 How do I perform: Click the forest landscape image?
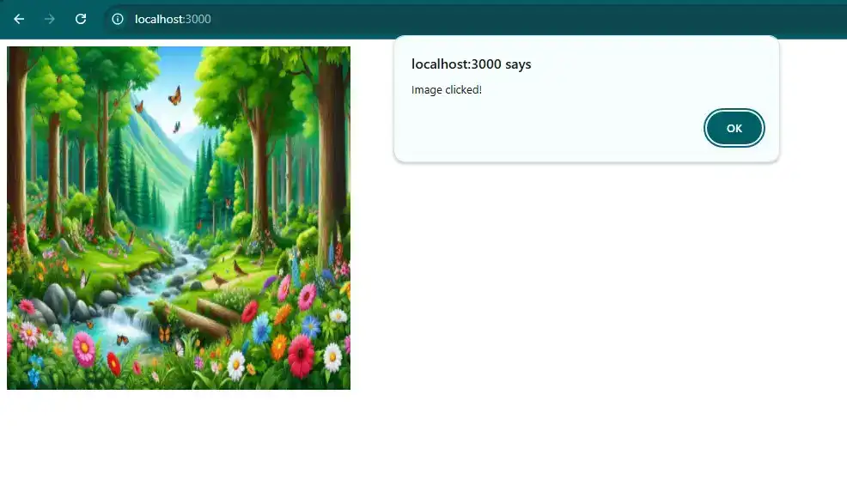tap(179, 218)
